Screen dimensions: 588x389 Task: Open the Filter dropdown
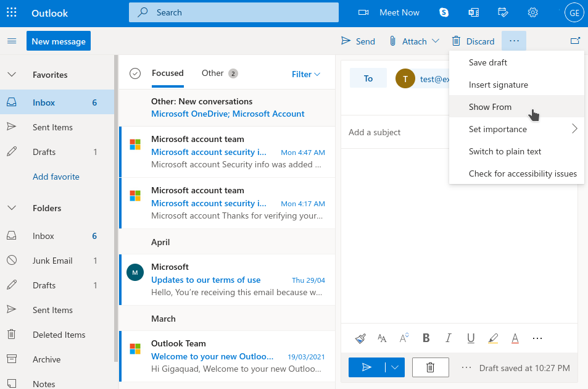click(305, 73)
